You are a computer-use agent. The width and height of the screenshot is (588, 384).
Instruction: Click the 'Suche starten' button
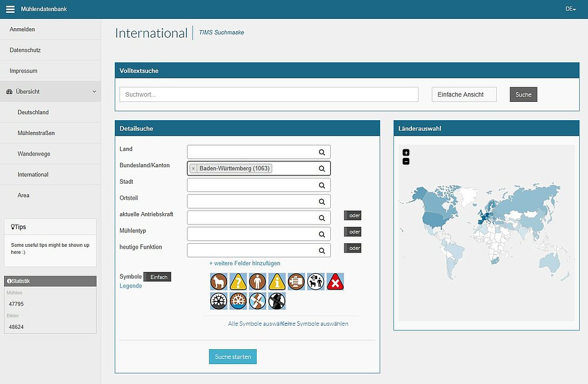point(232,357)
